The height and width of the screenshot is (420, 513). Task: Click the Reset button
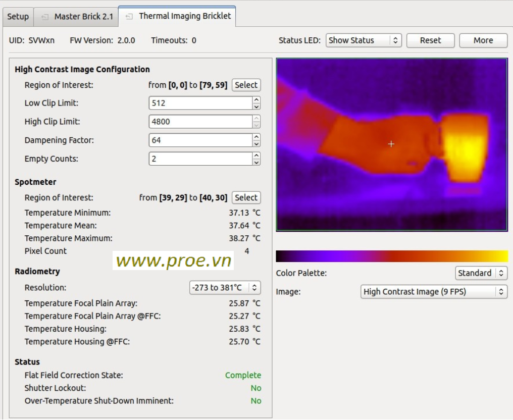pos(430,40)
